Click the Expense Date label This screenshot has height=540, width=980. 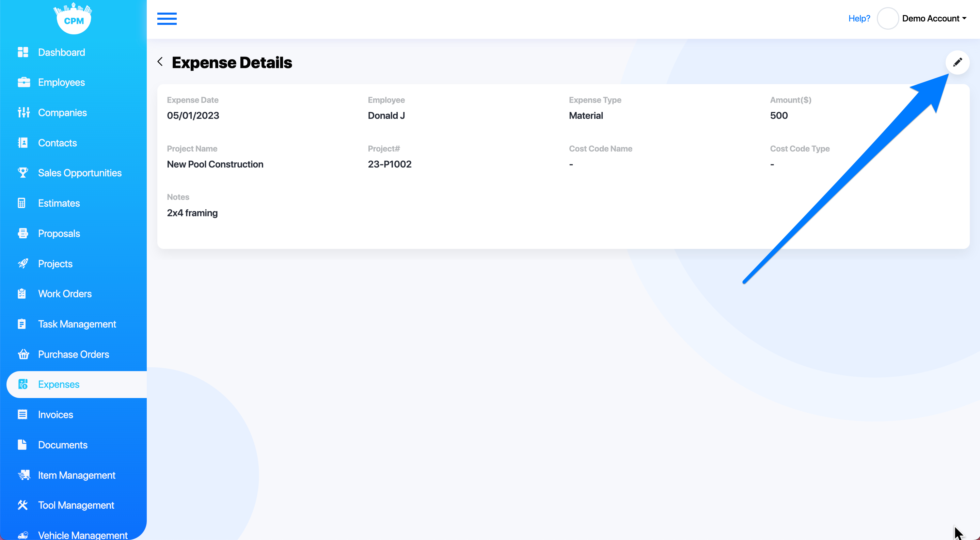(192, 100)
